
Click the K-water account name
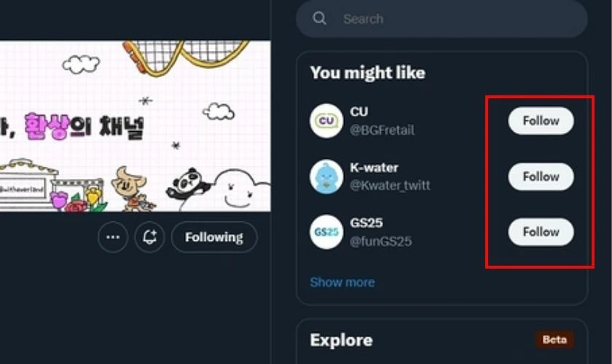(374, 167)
